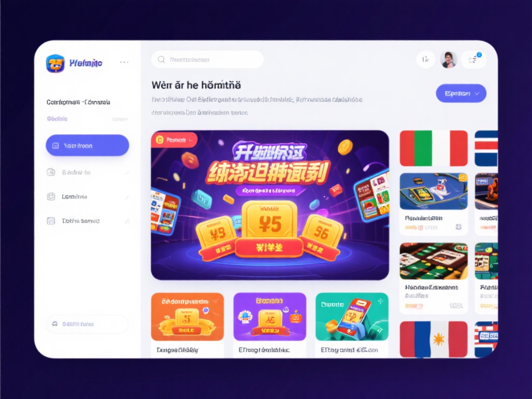The image size is (532, 399).
Task: Click the bottom sidebar support button
Action: (x=87, y=324)
